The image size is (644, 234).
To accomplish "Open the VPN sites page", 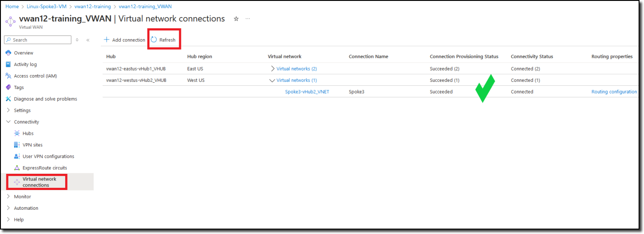I will (32, 145).
